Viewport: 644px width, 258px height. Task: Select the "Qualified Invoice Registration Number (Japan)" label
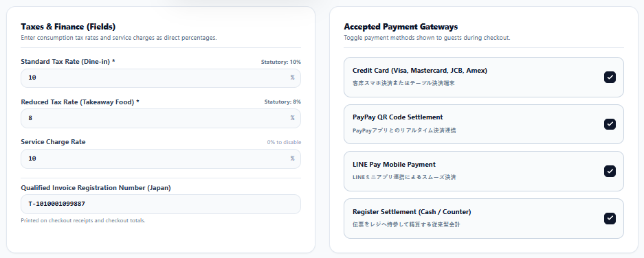(96, 188)
